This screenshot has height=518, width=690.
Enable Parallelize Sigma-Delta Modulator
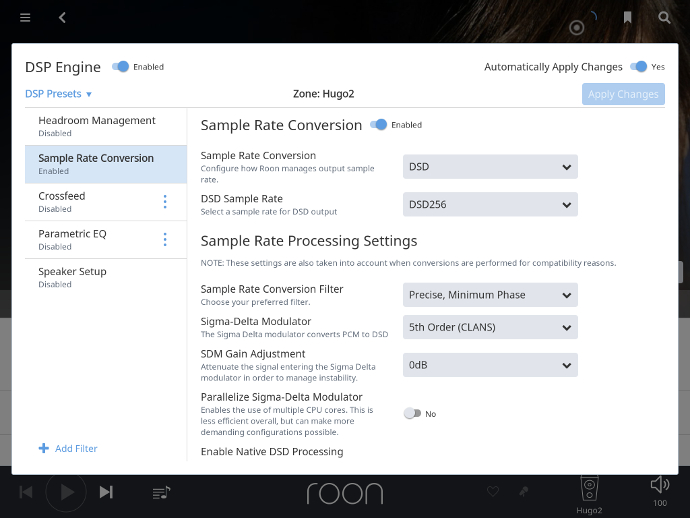click(x=412, y=413)
